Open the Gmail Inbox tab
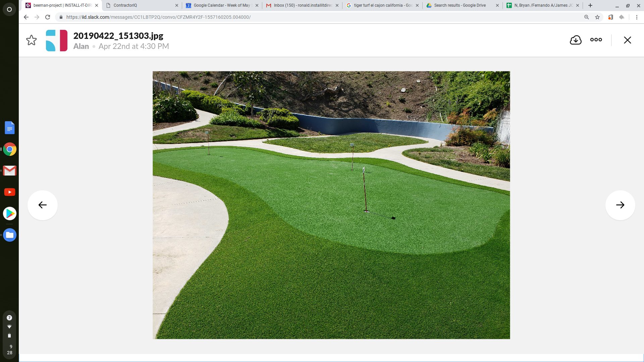 pyautogui.click(x=302, y=5)
